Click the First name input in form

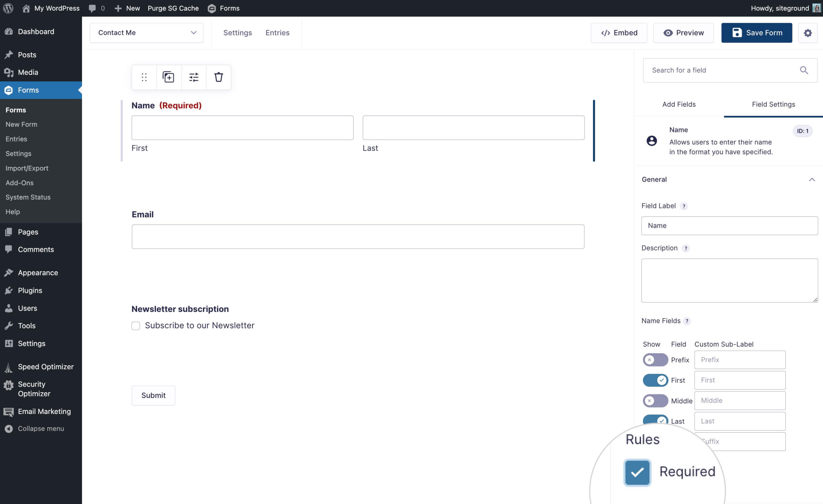tap(242, 128)
